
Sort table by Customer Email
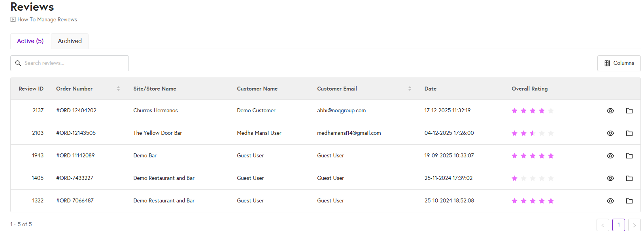tap(410, 89)
